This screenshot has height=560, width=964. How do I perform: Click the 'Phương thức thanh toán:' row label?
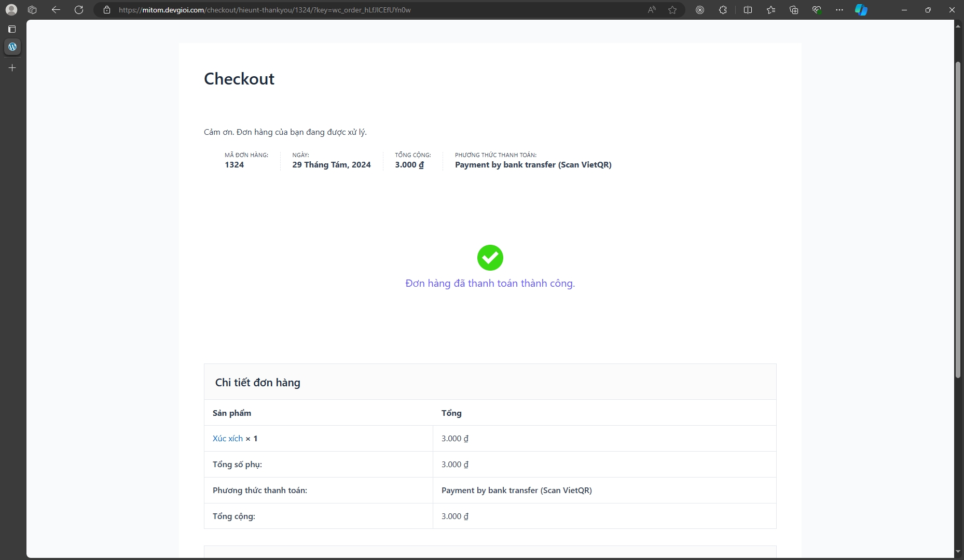260,491
